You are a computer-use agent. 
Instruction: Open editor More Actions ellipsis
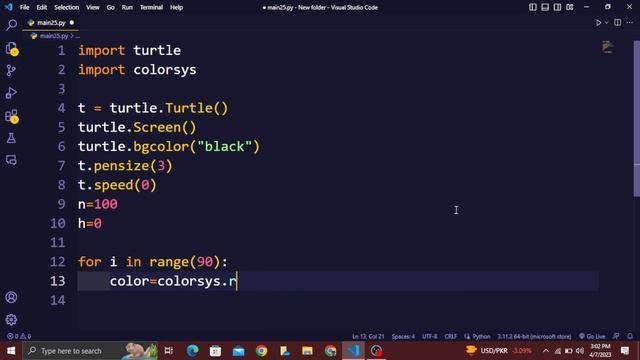coord(630,23)
